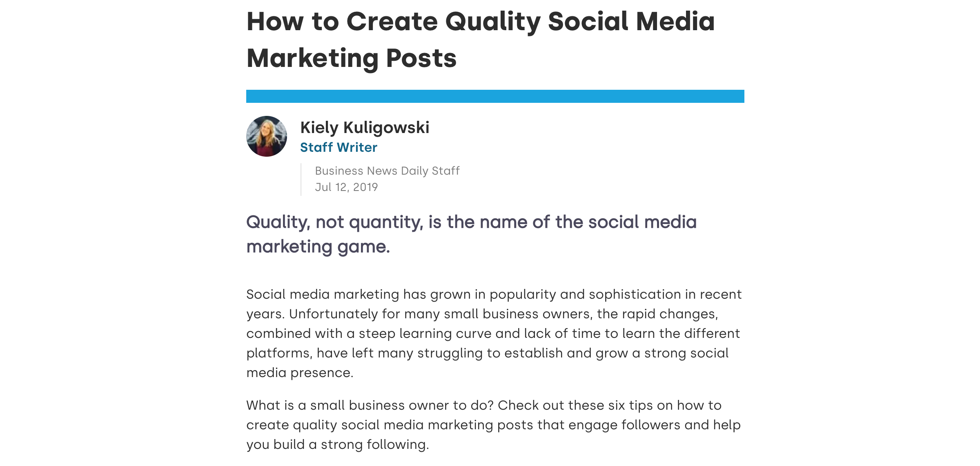This screenshot has width=980, height=466.
Task: Click the word "platforms" in the first paragraph
Action: coord(279,353)
